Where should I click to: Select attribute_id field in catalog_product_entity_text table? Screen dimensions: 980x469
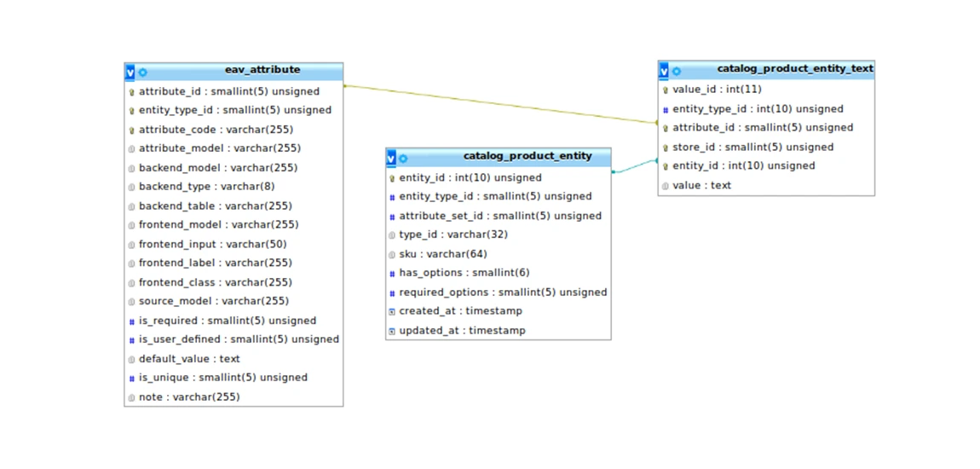[x=764, y=128]
